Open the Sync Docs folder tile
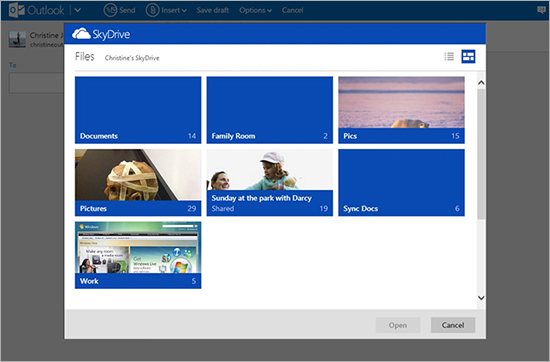The width and height of the screenshot is (550, 362). pos(401,182)
